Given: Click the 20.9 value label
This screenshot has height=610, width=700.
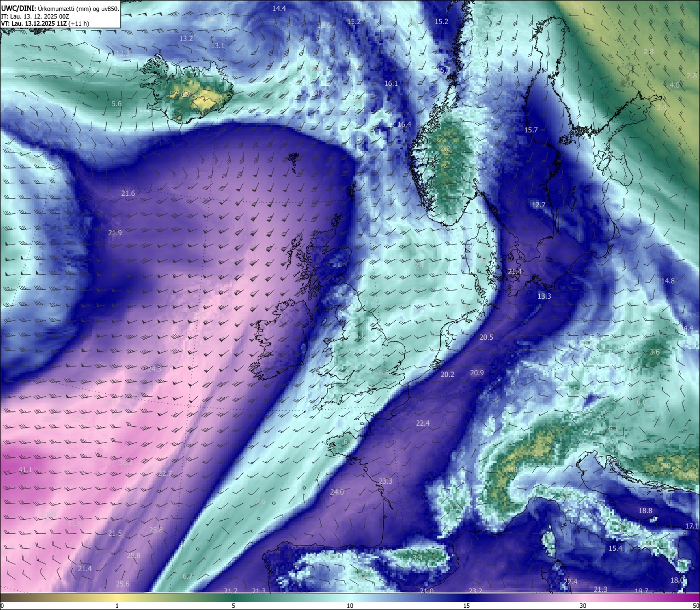Looking at the screenshot, I should (477, 373).
